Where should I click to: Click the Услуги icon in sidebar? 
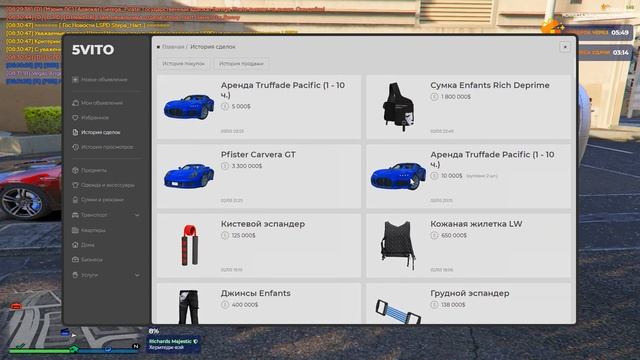[75, 275]
